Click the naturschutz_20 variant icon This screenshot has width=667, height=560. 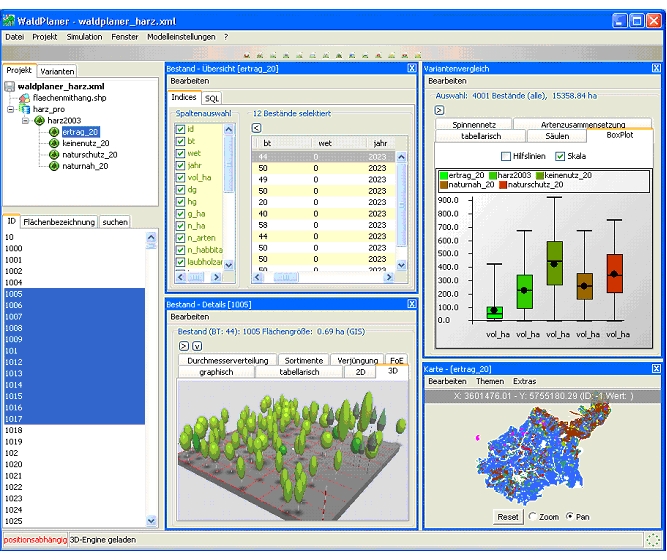click(x=54, y=154)
